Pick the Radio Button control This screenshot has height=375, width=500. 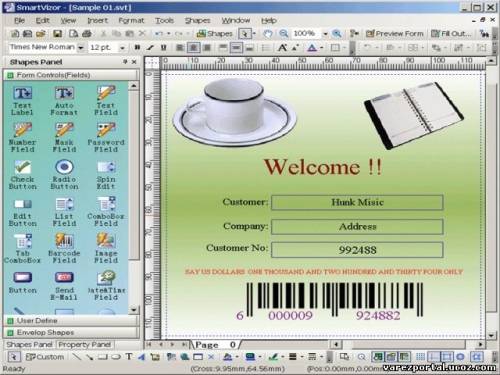(x=64, y=175)
